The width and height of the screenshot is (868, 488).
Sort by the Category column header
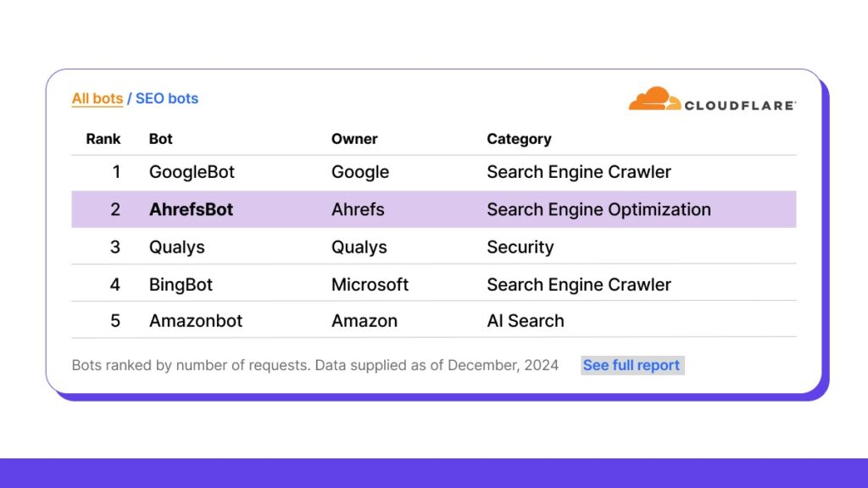pyautogui.click(x=519, y=138)
